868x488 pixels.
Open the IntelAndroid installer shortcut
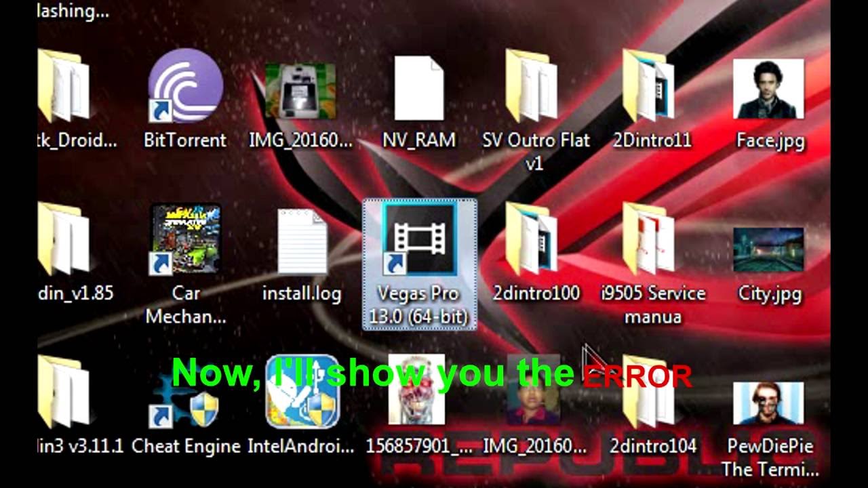[301, 405]
